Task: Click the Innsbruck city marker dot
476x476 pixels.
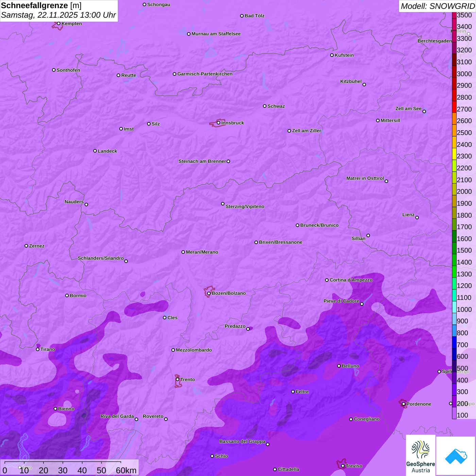Action: [x=218, y=123]
